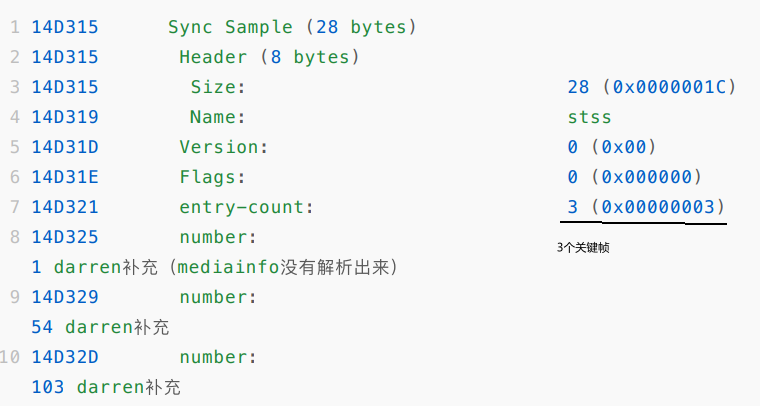This screenshot has width=760, height=406.
Task: Click the 'Header (8 bytes)' line
Action: [x=269, y=56]
